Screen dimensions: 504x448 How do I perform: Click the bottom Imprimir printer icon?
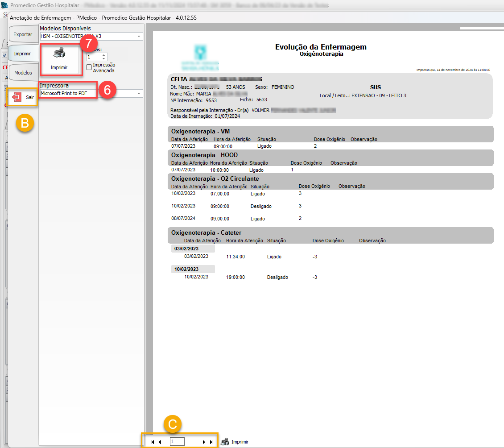click(x=225, y=442)
